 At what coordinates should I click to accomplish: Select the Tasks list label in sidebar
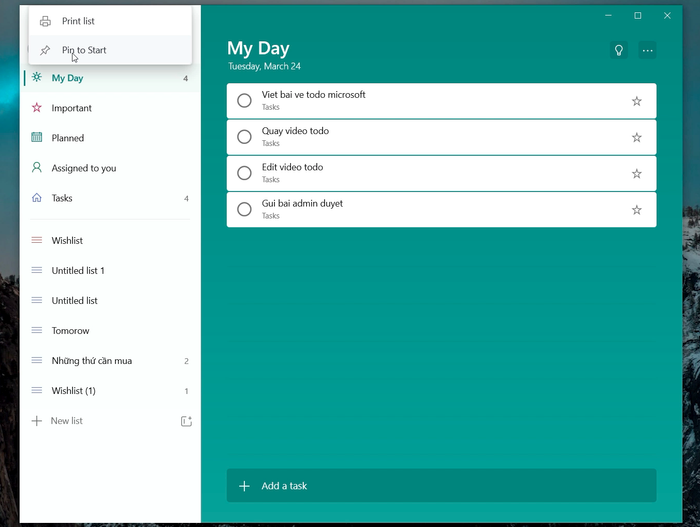click(x=62, y=198)
